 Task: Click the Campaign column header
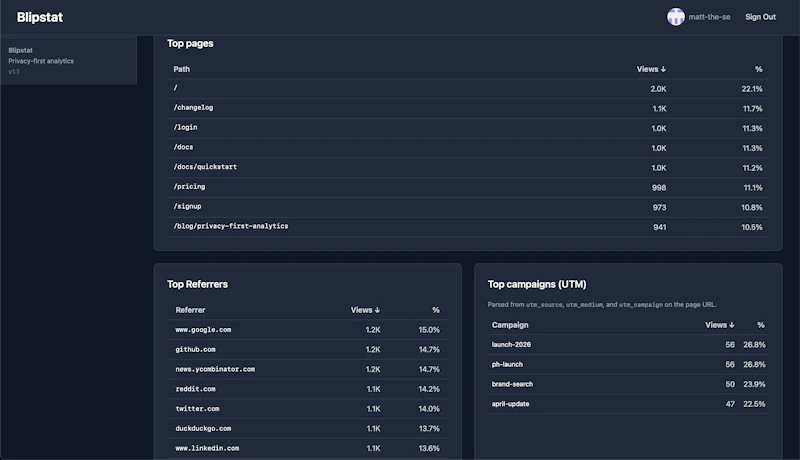pyautogui.click(x=510, y=325)
